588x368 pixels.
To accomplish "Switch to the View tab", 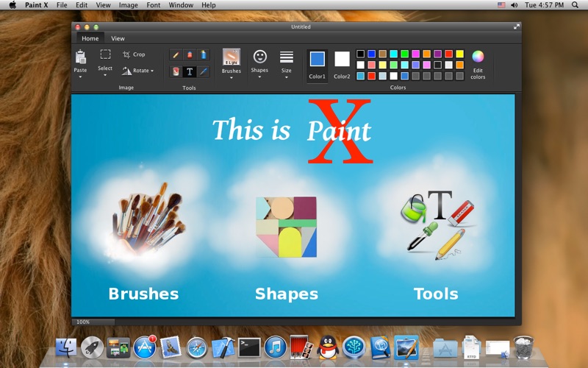I will click(x=118, y=38).
